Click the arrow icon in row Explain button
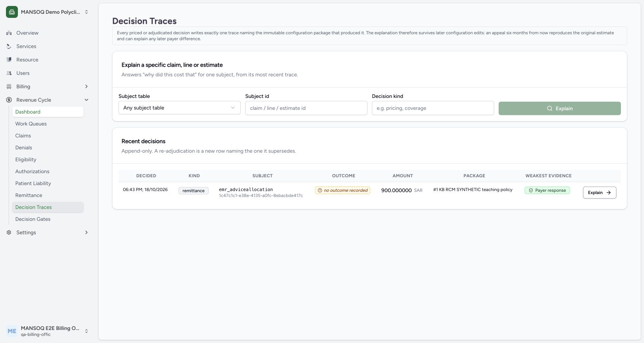The width and height of the screenshot is (644, 343). click(609, 193)
